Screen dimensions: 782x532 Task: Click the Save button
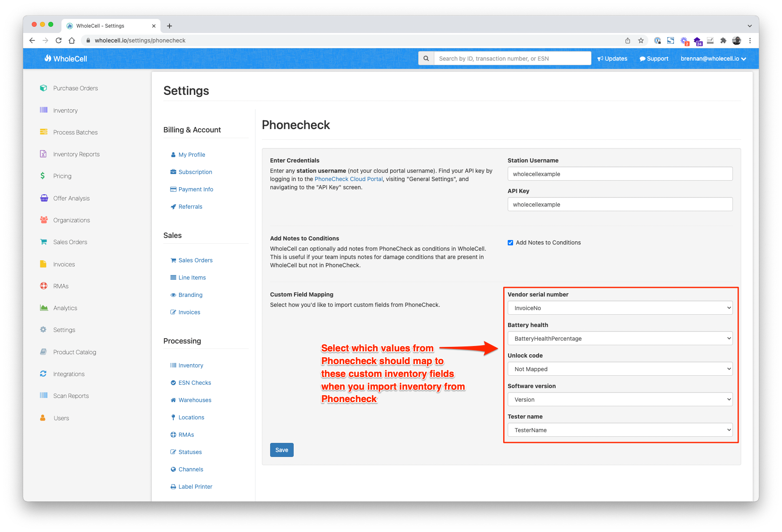point(282,450)
